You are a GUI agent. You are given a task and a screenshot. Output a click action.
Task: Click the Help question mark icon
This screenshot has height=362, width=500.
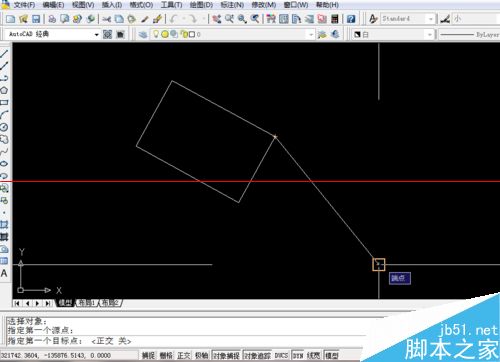351,19
